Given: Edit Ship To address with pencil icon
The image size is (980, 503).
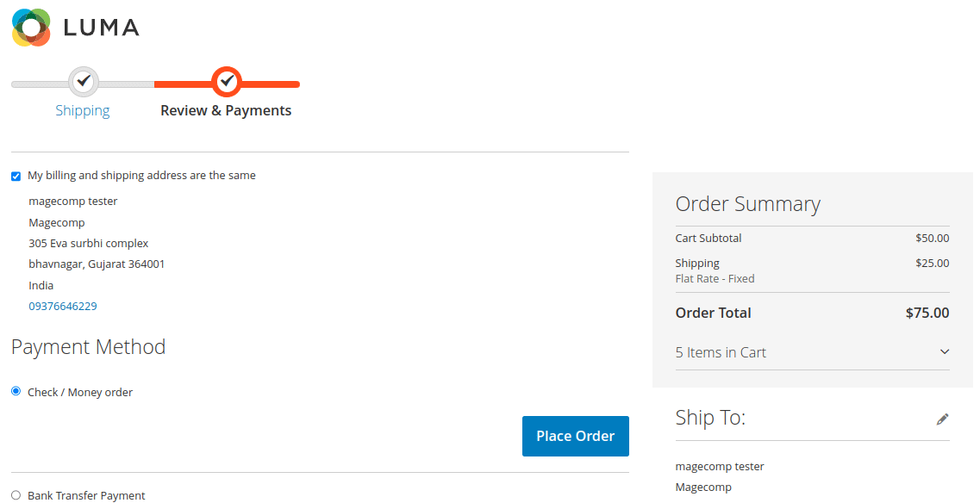Looking at the screenshot, I should click(x=942, y=419).
